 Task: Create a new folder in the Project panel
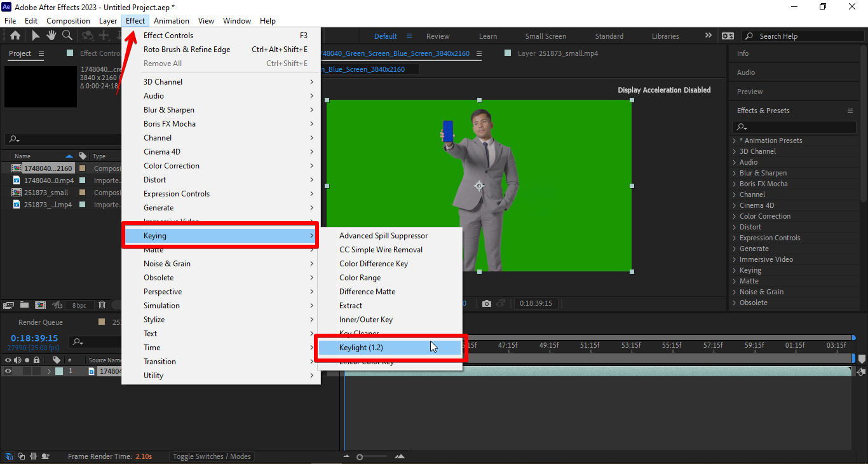point(24,305)
